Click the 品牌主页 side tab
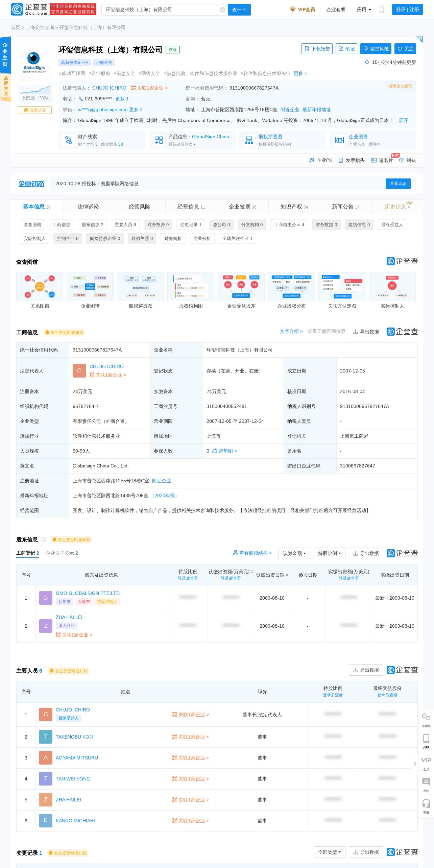The height and width of the screenshot is (868, 434). tap(5, 88)
